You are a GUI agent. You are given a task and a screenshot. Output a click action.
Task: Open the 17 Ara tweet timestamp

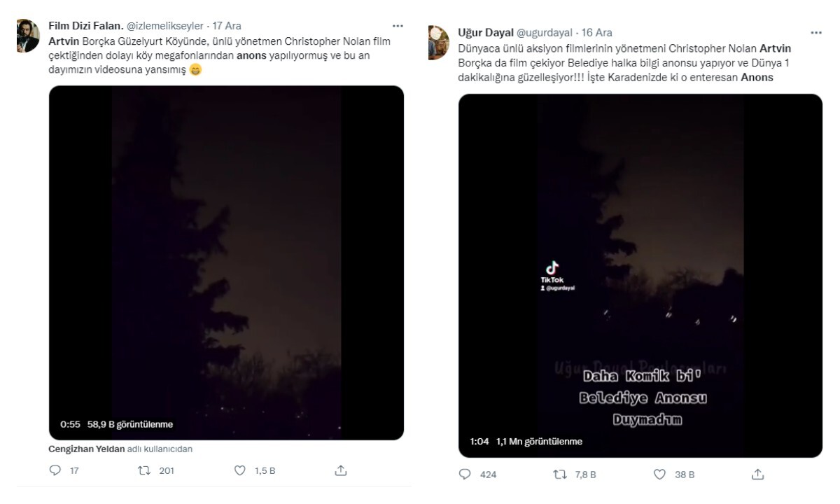227,26
